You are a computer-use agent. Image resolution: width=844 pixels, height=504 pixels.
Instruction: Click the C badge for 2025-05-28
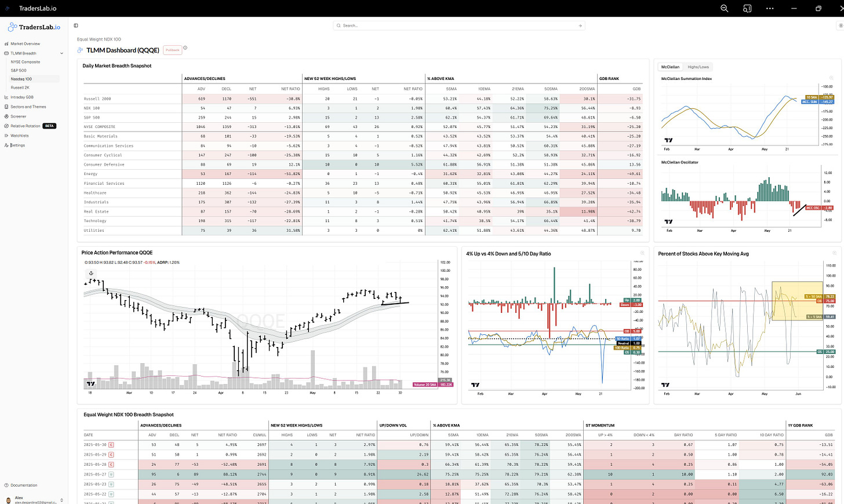(111, 464)
